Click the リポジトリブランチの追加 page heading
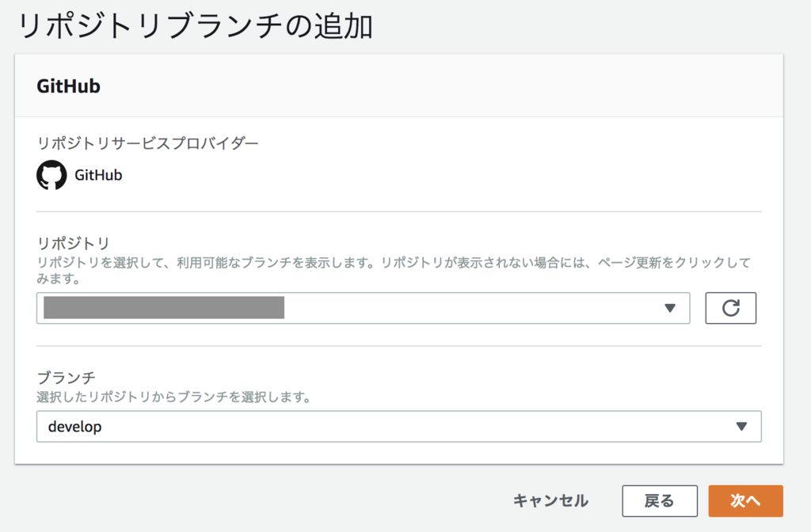This screenshot has width=811, height=532. [195, 26]
